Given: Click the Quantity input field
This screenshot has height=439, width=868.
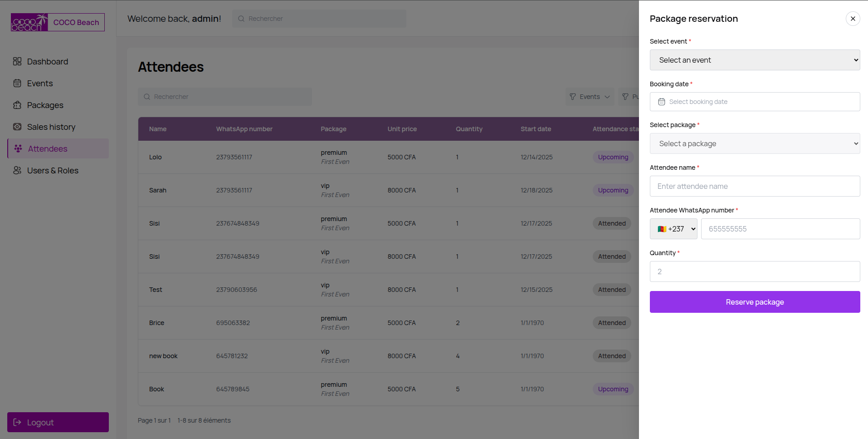Looking at the screenshot, I should [x=755, y=271].
